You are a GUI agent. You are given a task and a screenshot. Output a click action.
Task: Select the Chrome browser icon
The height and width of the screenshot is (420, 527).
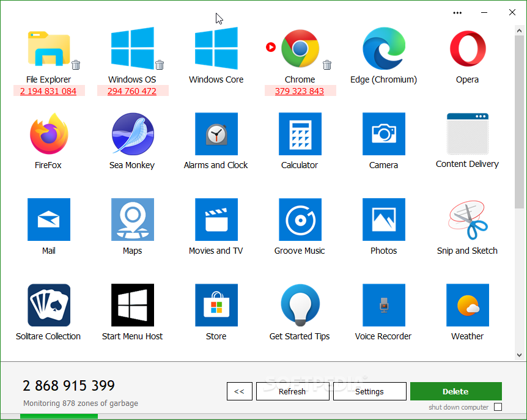click(x=300, y=48)
